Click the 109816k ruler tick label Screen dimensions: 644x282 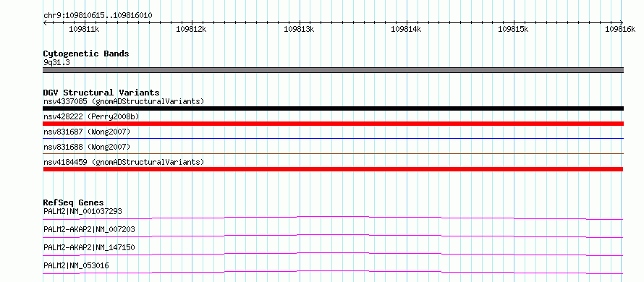620,29
